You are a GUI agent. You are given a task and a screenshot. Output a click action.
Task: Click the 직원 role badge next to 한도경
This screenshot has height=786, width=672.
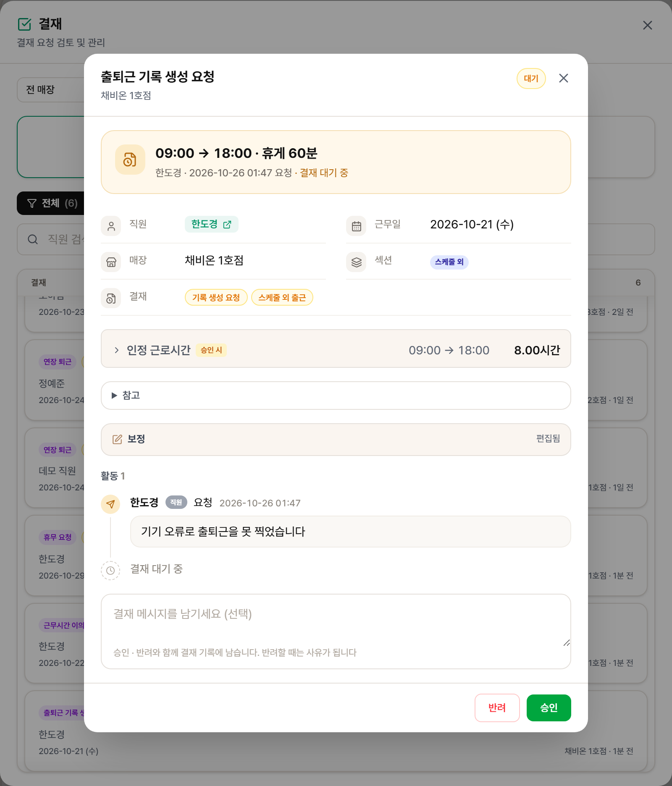click(176, 502)
